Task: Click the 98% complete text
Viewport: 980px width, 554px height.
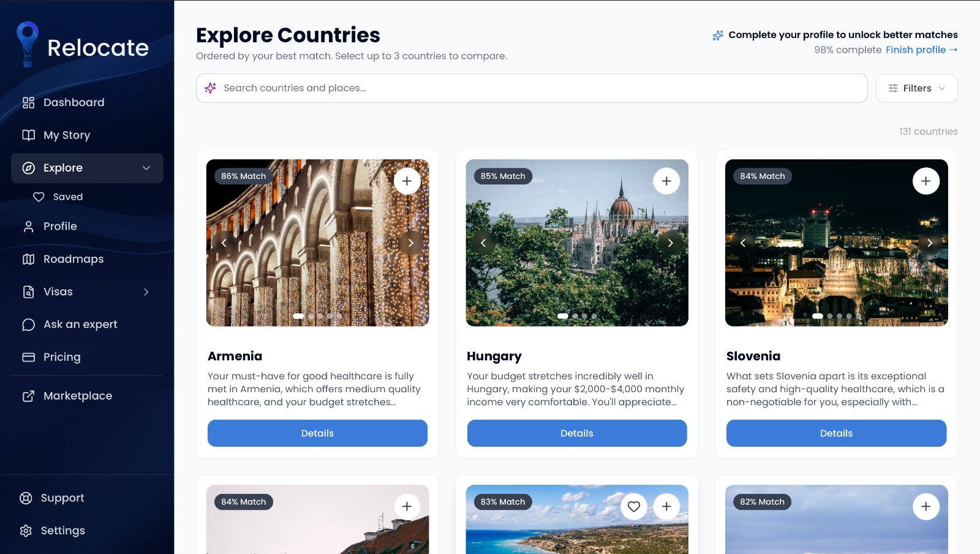Action: click(848, 50)
